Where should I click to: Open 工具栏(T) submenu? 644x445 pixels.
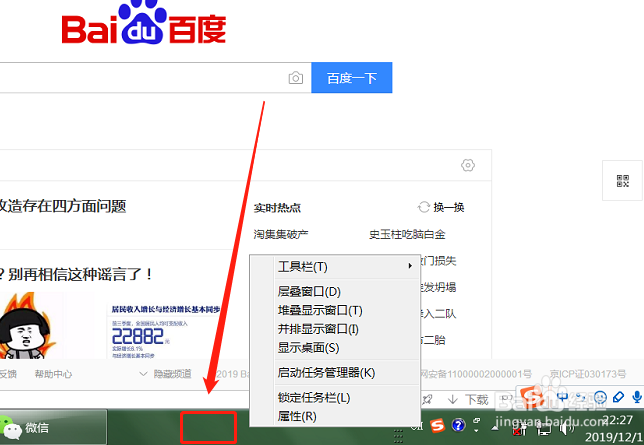point(335,267)
